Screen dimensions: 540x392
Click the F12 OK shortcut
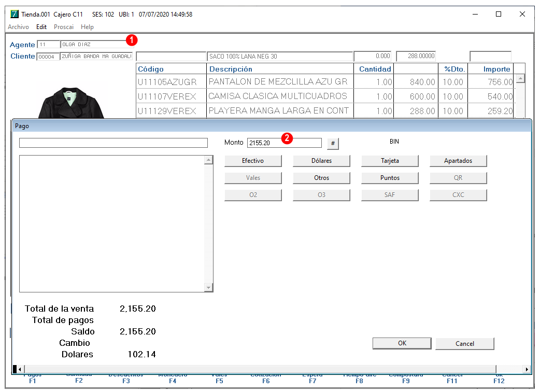click(499, 379)
